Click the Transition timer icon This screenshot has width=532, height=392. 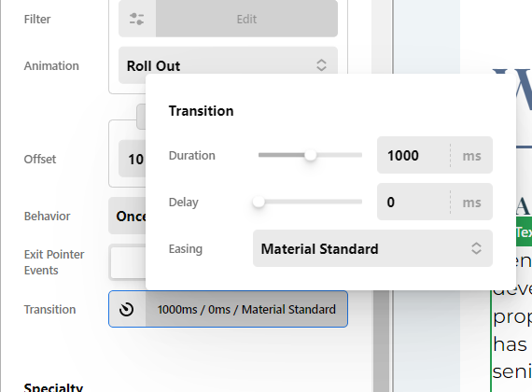[x=127, y=309]
